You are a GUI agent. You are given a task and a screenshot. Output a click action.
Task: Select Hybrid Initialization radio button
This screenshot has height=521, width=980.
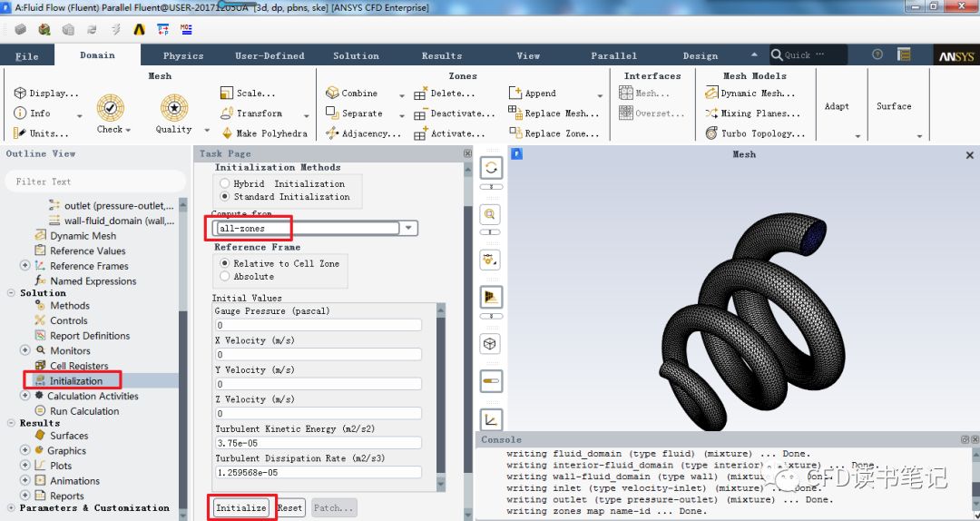pos(224,183)
